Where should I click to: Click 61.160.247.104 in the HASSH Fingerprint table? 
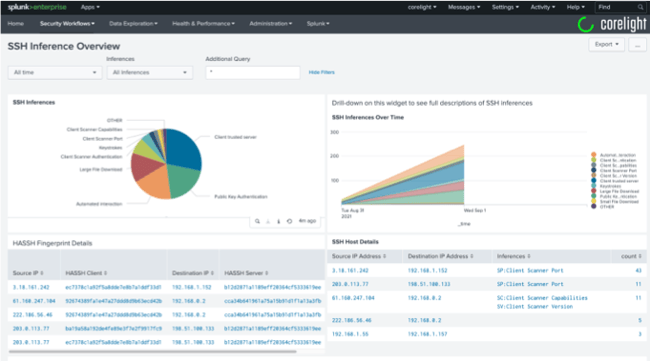[34, 301]
